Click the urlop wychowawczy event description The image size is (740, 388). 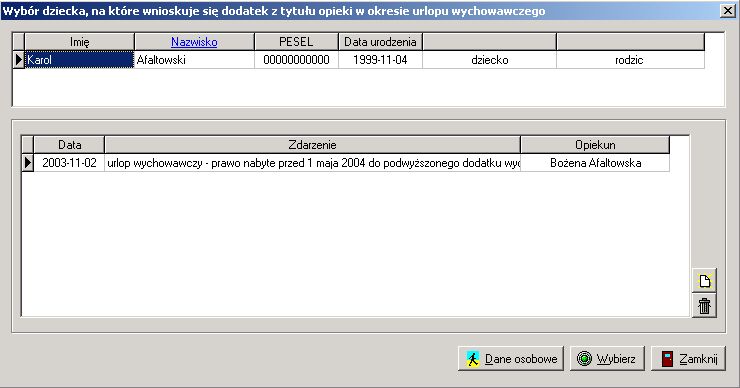coord(312,162)
